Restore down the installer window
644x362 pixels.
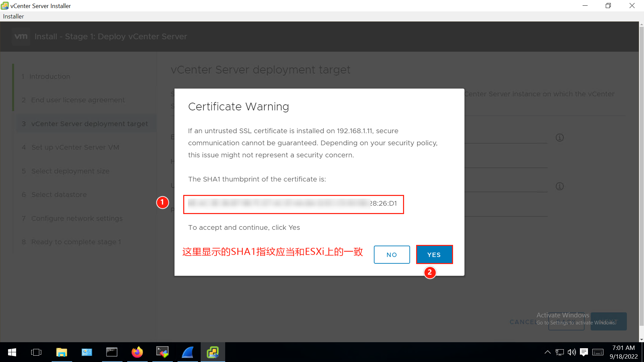coord(608,6)
